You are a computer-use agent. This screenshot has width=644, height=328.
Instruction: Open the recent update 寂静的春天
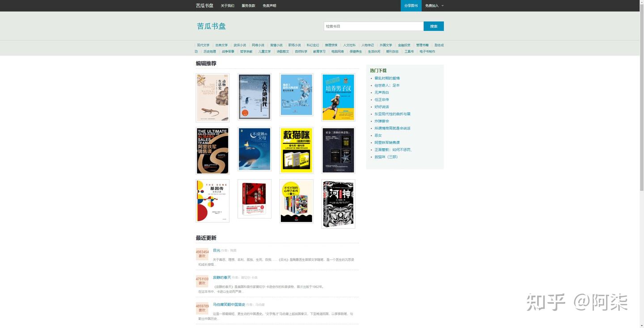(222, 278)
